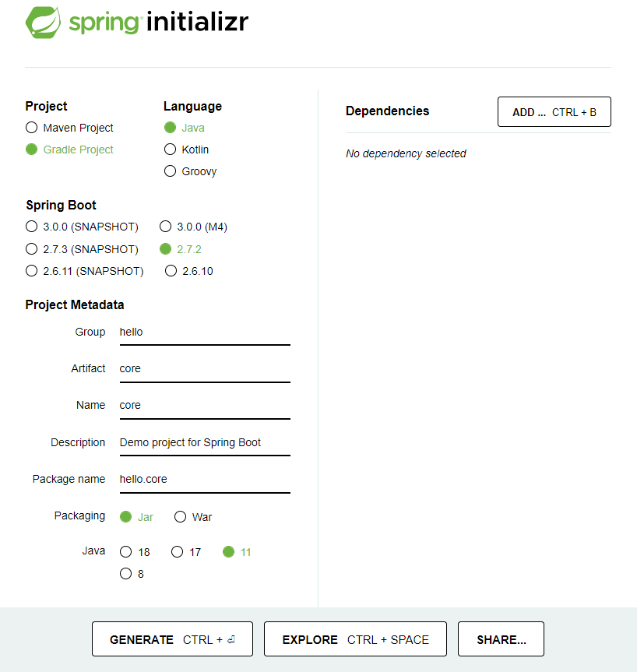Select Gradle Project radio button

coord(31,150)
